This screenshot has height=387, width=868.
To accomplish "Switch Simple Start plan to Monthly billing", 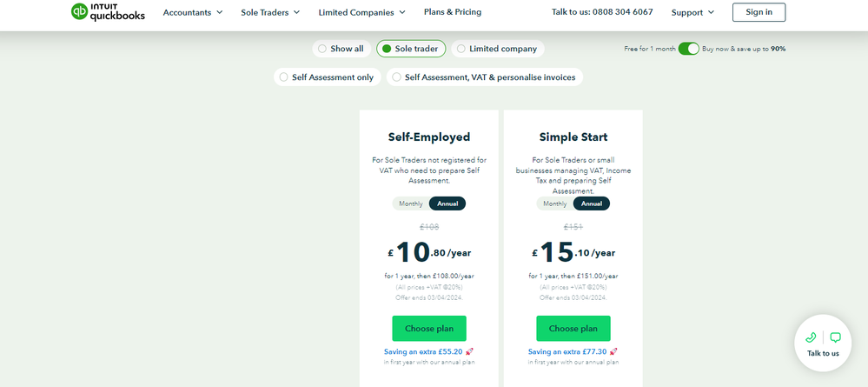I will click(x=554, y=204).
